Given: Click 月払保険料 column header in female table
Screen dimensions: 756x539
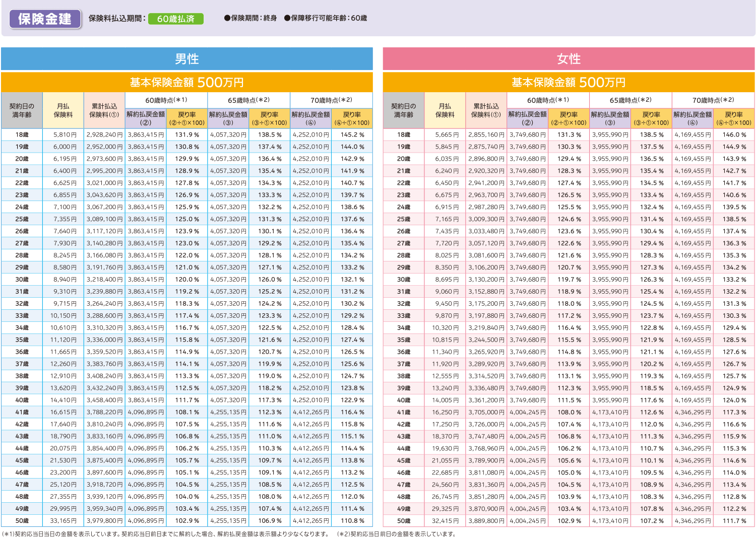Looking at the screenshot, I should tap(445, 110).
